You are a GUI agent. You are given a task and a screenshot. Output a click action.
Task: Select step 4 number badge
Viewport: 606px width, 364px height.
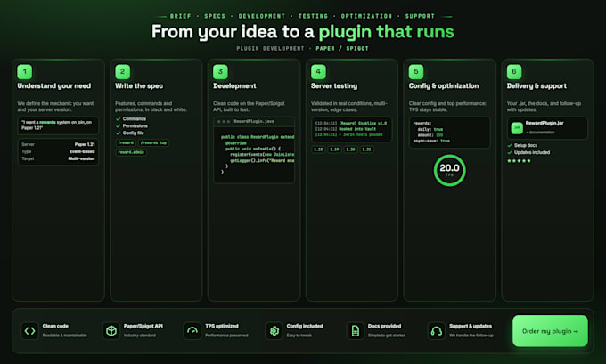click(318, 72)
